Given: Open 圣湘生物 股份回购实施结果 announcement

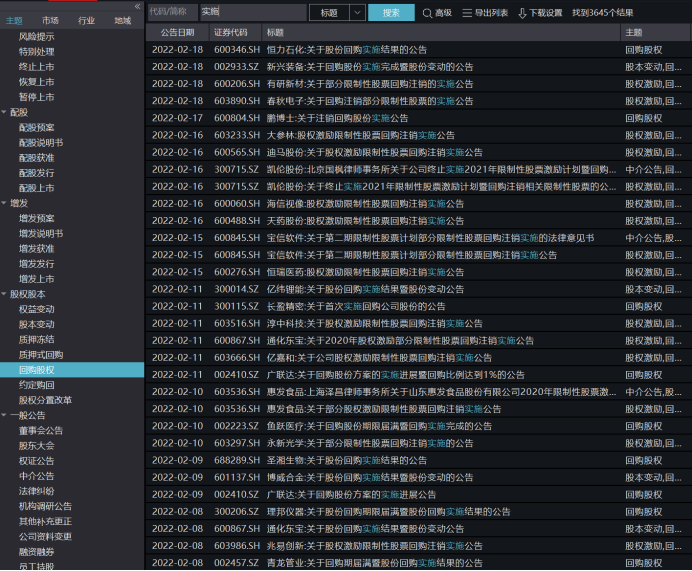Looking at the screenshot, I should [346, 460].
